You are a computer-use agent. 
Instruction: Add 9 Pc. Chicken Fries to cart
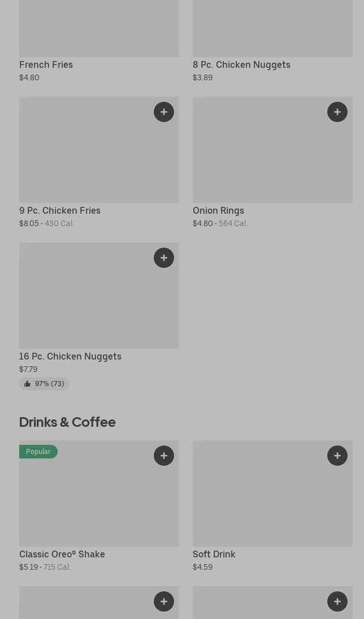(164, 112)
